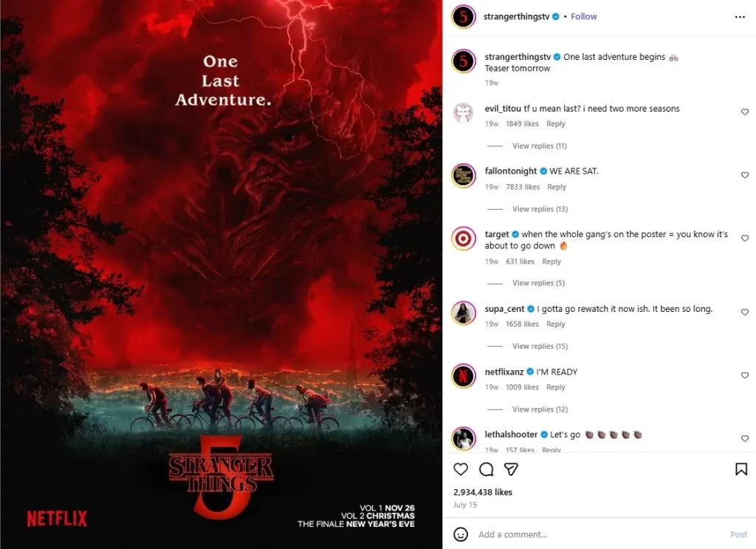
Task: Share the post via paper plane icon
Action: click(511, 469)
